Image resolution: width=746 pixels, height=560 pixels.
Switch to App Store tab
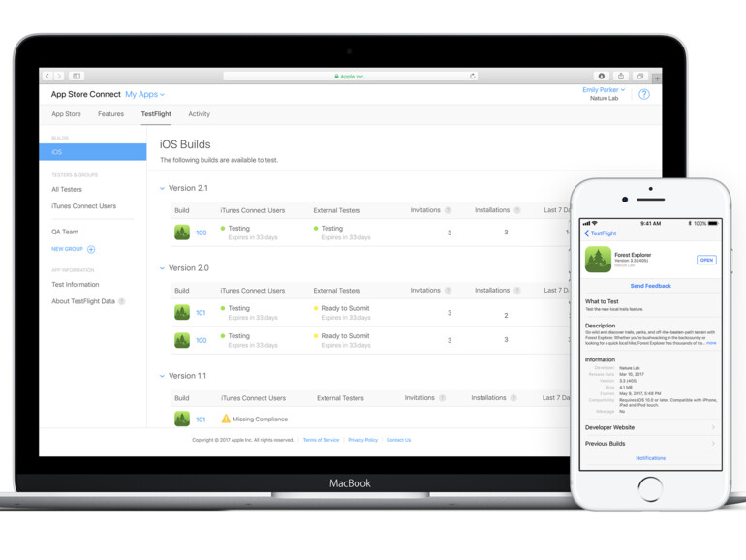point(66,114)
